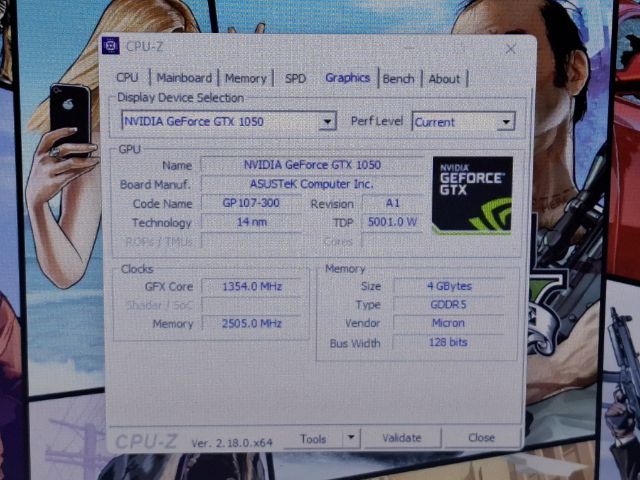Click the NVIDIA GeForce GTX logo image
The image size is (640, 480).
(472, 196)
